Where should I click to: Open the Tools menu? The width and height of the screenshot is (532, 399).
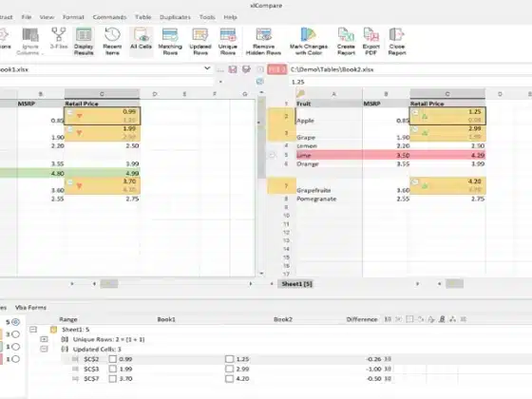[x=207, y=17]
